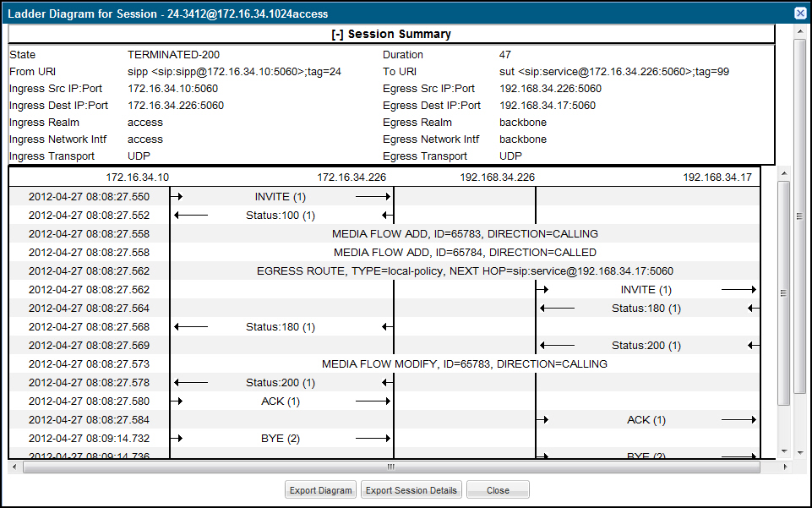812x508 pixels.
Task: Click the timestamp 2012-04-27 08:09:14.732
Action: 89,439
